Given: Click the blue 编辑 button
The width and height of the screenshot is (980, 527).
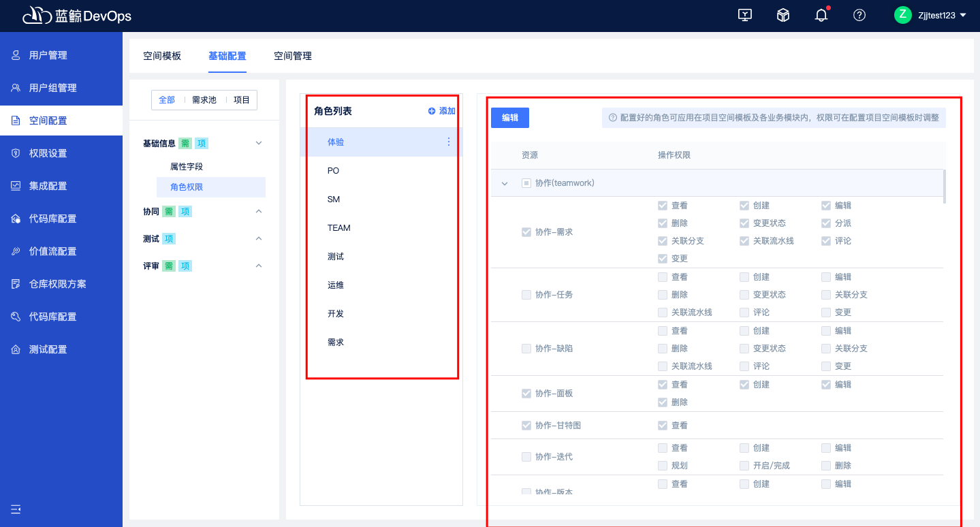Looking at the screenshot, I should coord(510,118).
